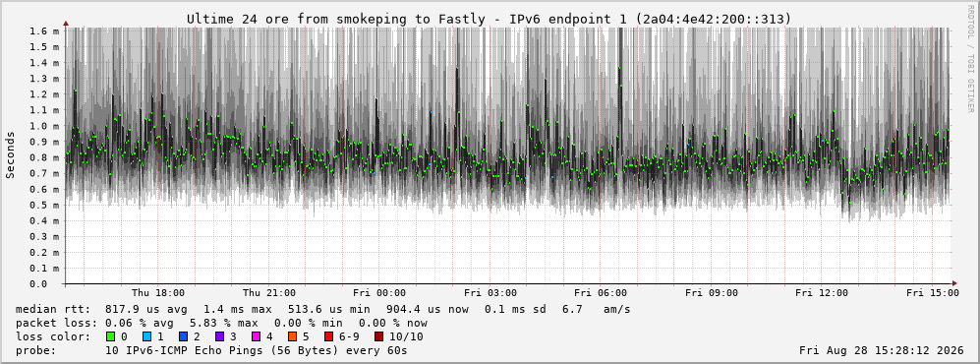Click the light blue loss color 1 swatch
This screenshot has height=364, width=980.
(x=146, y=336)
